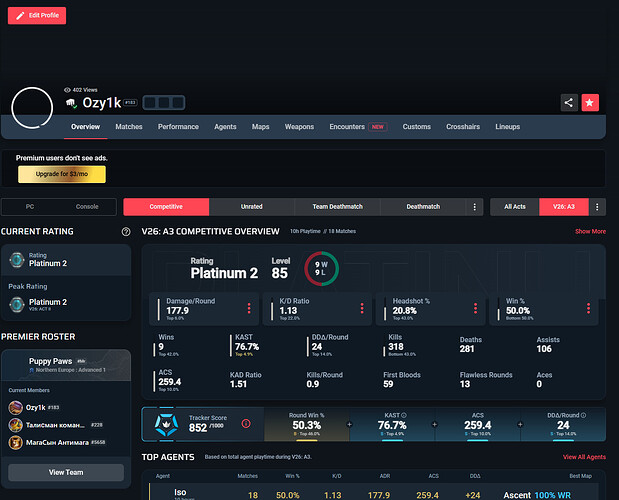Screen dimensions: 619x500
Task: Click the eye views icon
Action: [67, 90]
